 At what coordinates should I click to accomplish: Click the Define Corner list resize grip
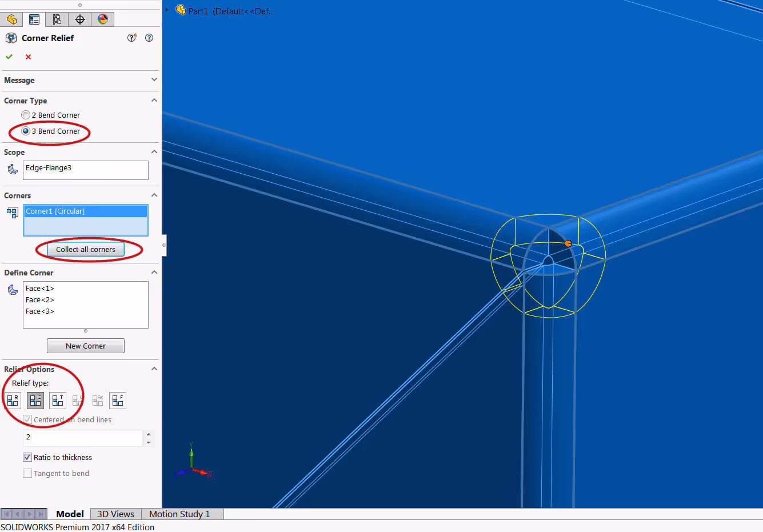coord(86,331)
